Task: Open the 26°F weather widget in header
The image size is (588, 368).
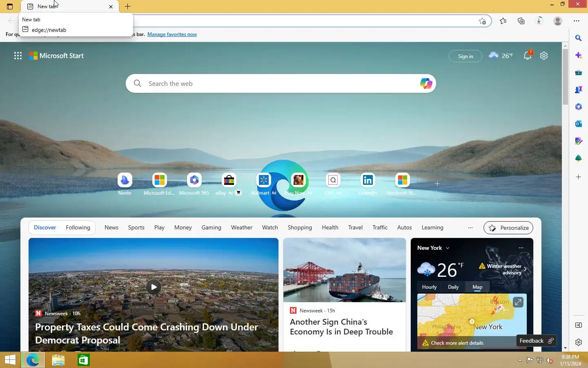Action: pos(501,56)
